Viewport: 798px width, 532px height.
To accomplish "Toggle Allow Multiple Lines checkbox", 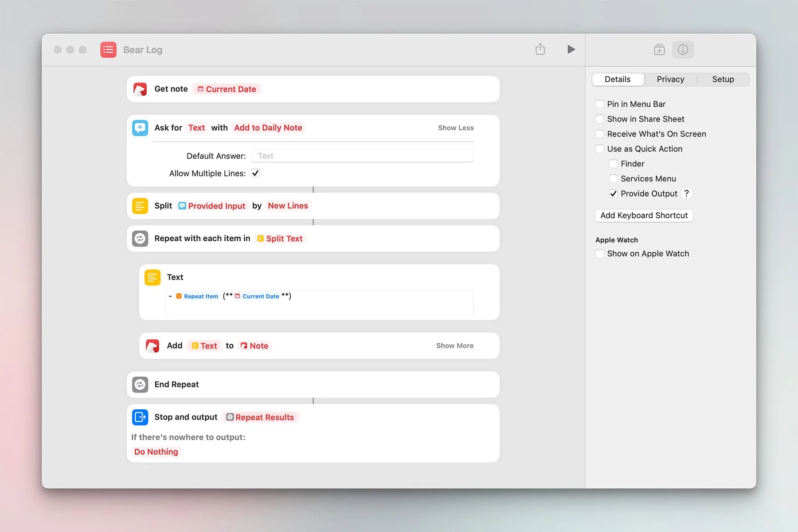I will click(255, 173).
